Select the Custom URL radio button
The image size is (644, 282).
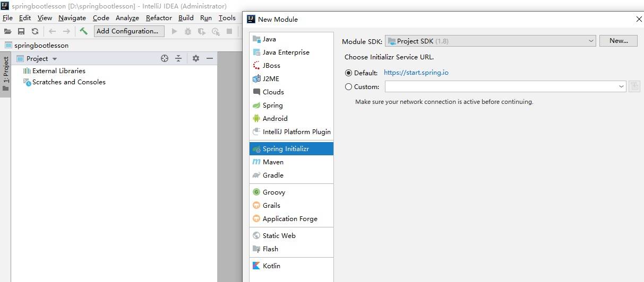tap(348, 86)
